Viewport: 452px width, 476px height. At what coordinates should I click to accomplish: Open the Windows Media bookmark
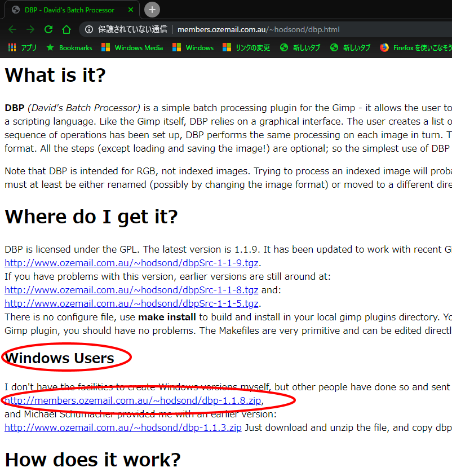point(132,48)
